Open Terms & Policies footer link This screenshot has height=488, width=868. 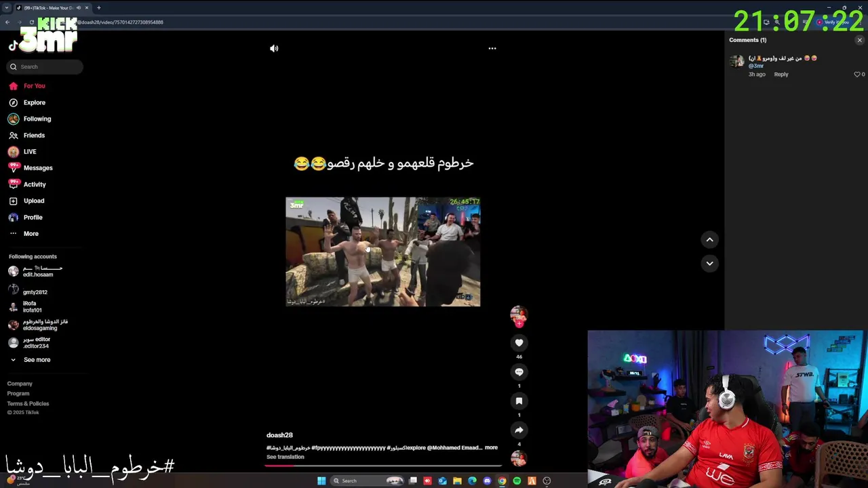point(28,404)
